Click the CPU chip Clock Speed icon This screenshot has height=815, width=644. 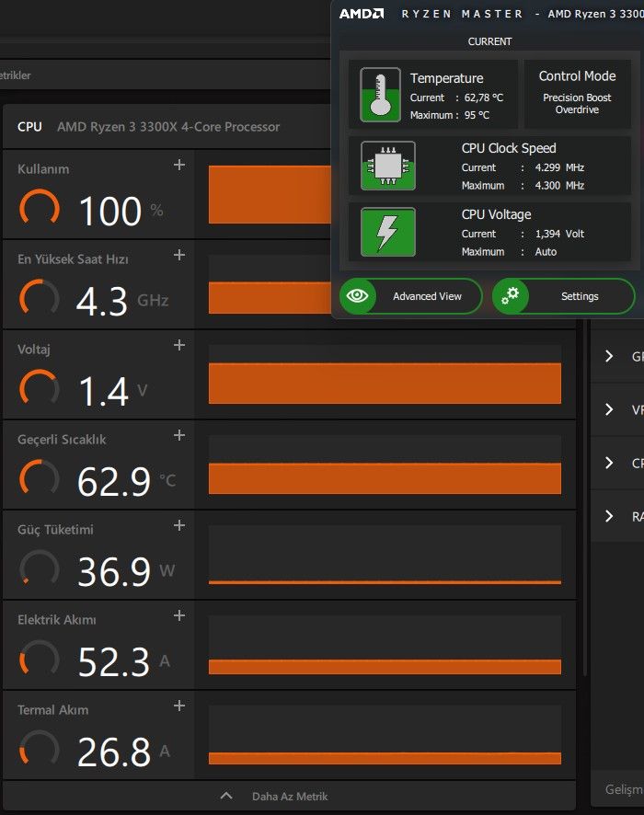(388, 166)
